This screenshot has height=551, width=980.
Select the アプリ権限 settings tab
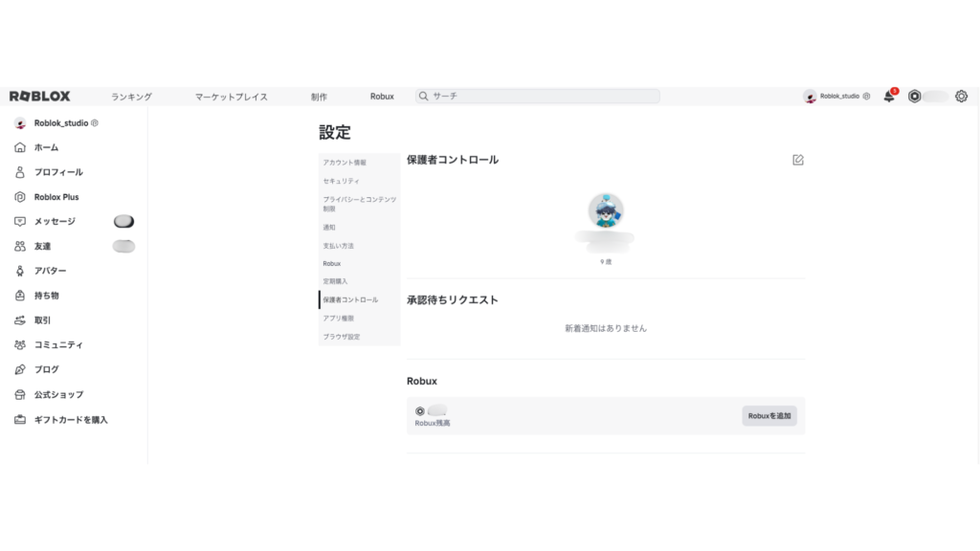coord(360,318)
